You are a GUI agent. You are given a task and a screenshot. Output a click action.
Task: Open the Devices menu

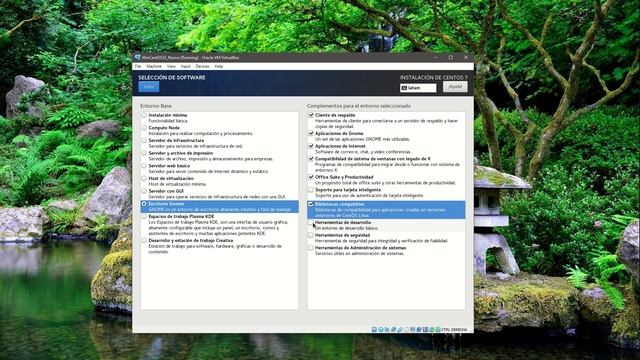point(202,66)
